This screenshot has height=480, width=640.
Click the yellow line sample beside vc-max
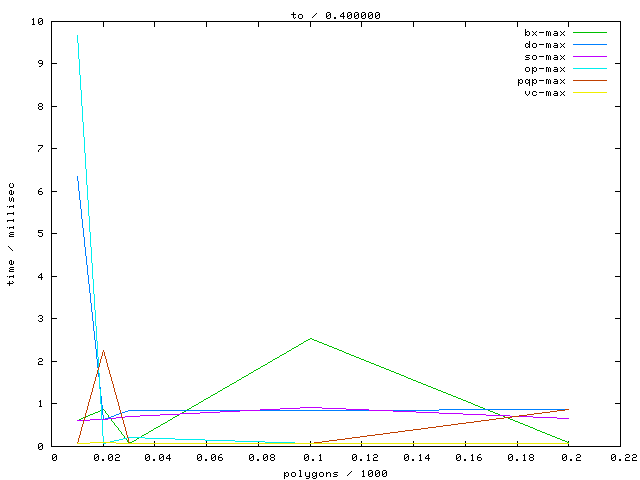[590, 93]
